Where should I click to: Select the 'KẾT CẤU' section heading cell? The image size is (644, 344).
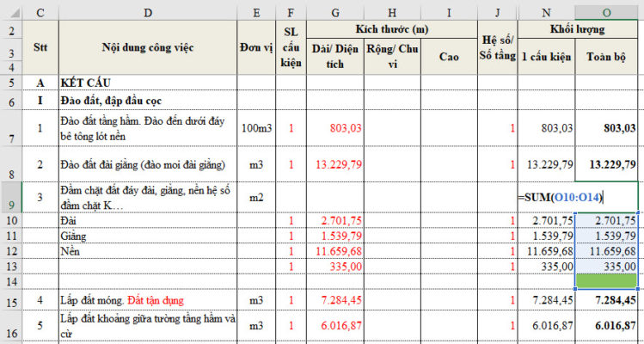pos(147,83)
